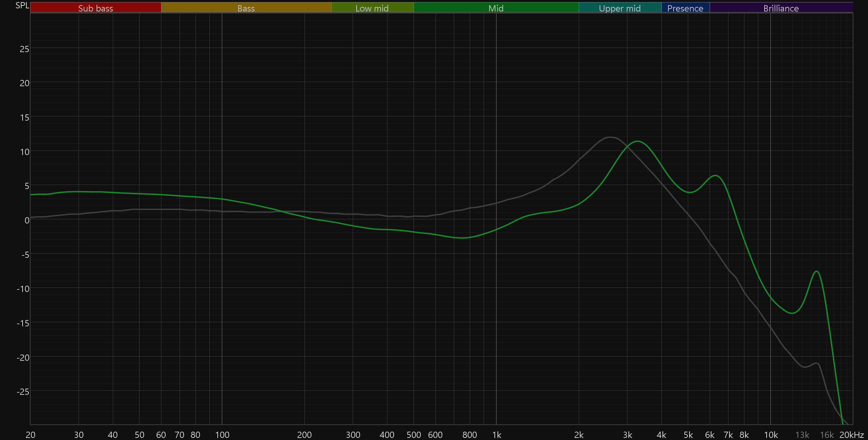Screen dimensions: 868x440
Task: Click the 25 dB level label
Action: 24,49
